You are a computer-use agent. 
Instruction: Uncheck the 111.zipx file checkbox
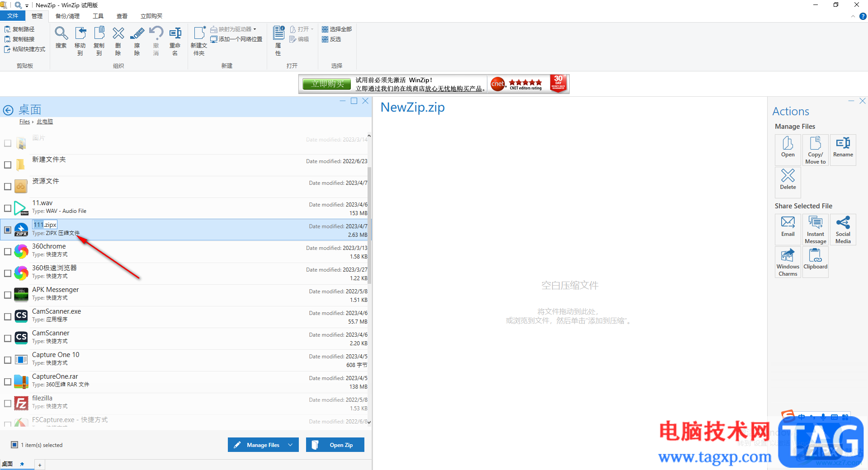click(8, 230)
